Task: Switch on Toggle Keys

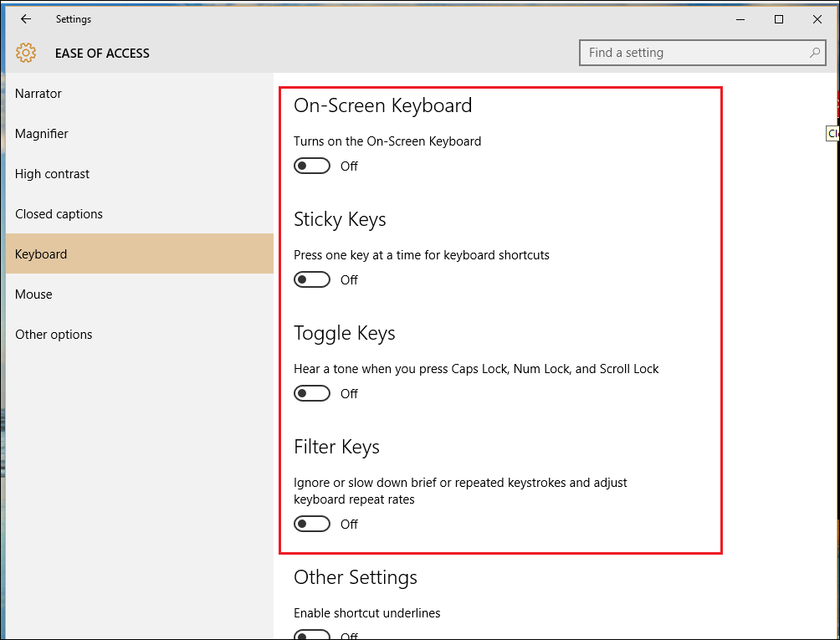Action: coord(312,394)
